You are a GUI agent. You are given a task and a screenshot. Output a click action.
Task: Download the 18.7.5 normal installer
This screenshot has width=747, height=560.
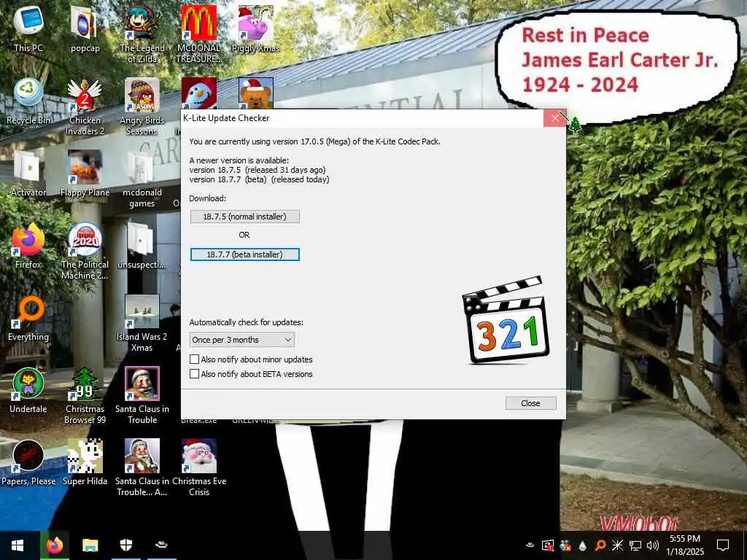(245, 217)
